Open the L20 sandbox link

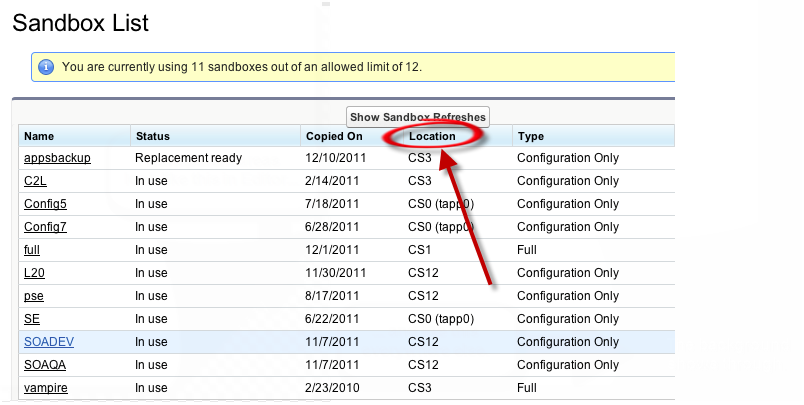35,273
